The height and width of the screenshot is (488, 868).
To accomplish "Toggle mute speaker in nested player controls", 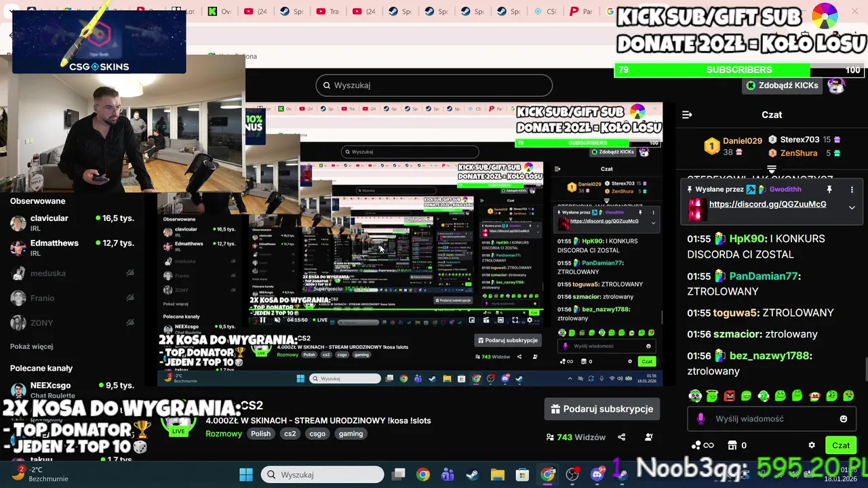I will point(277,320).
